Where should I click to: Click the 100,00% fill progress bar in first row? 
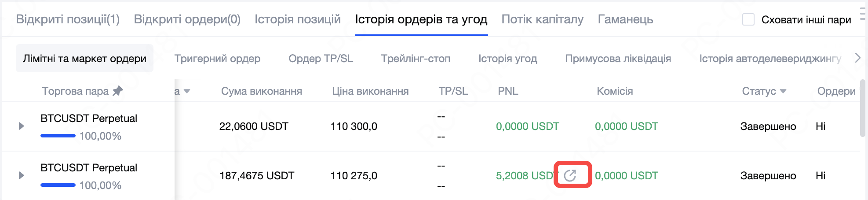(58, 136)
